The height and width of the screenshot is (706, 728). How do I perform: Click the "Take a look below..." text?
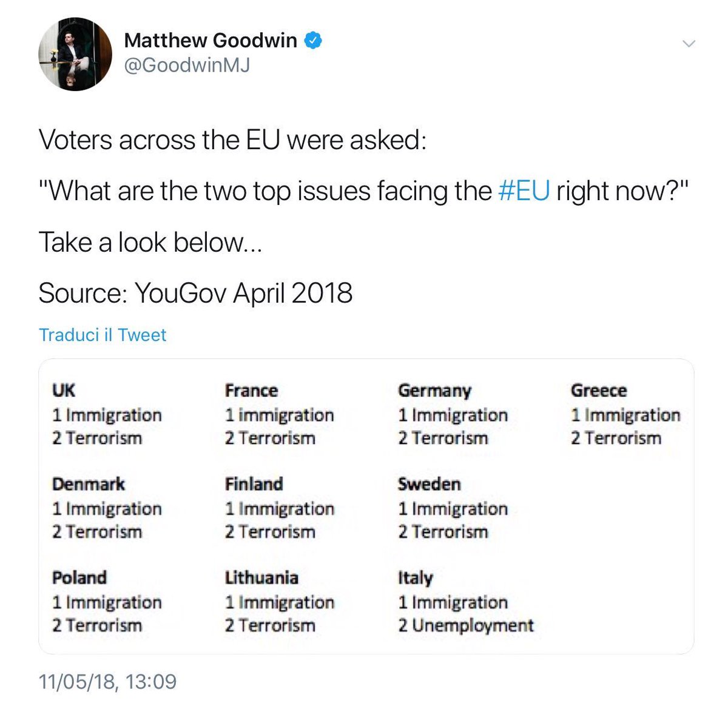[150, 242]
